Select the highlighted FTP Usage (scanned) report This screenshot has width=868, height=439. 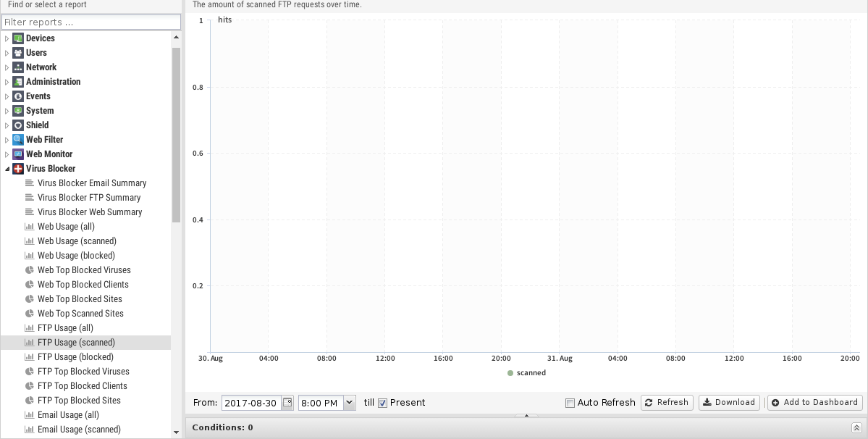pyautogui.click(x=86, y=342)
